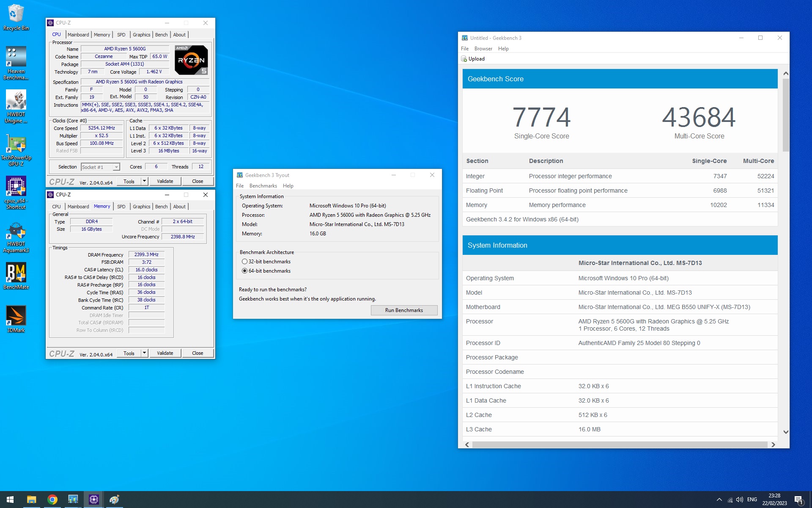Open the notification center icon
812x508 pixels.
(x=798, y=500)
